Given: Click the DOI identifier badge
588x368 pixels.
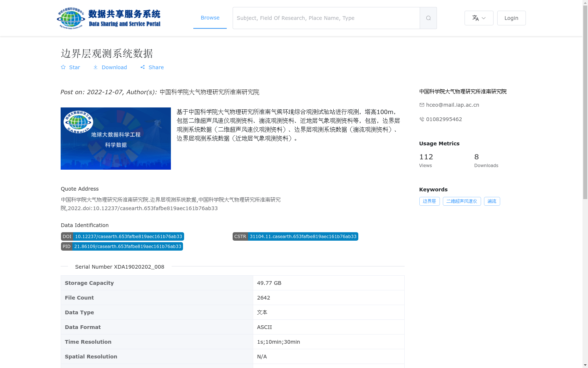Looking at the screenshot, I should (122, 237).
